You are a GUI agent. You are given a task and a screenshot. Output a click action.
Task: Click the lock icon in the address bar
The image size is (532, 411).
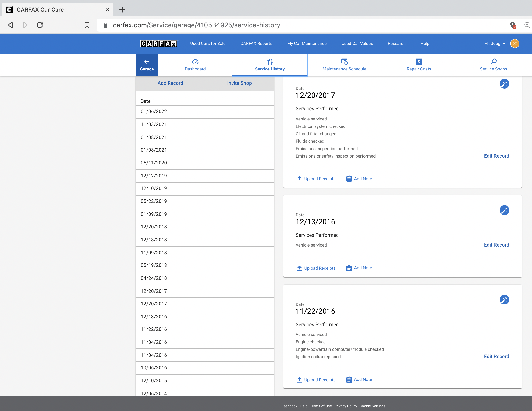click(x=106, y=25)
